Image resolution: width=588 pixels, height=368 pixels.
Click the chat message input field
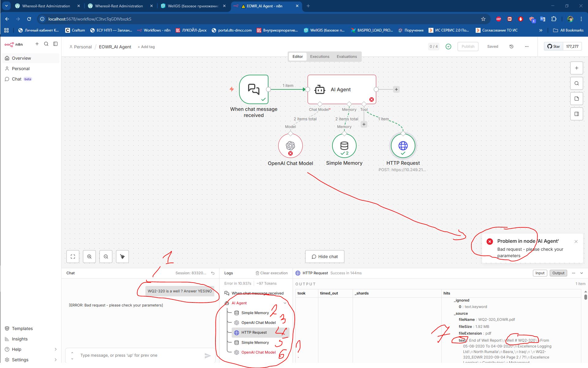tap(138, 355)
